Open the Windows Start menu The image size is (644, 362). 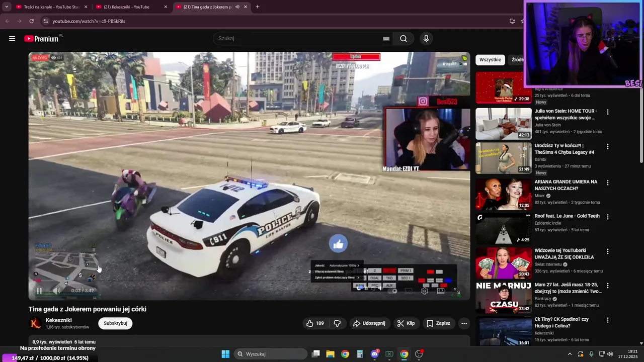coord(225,354)
